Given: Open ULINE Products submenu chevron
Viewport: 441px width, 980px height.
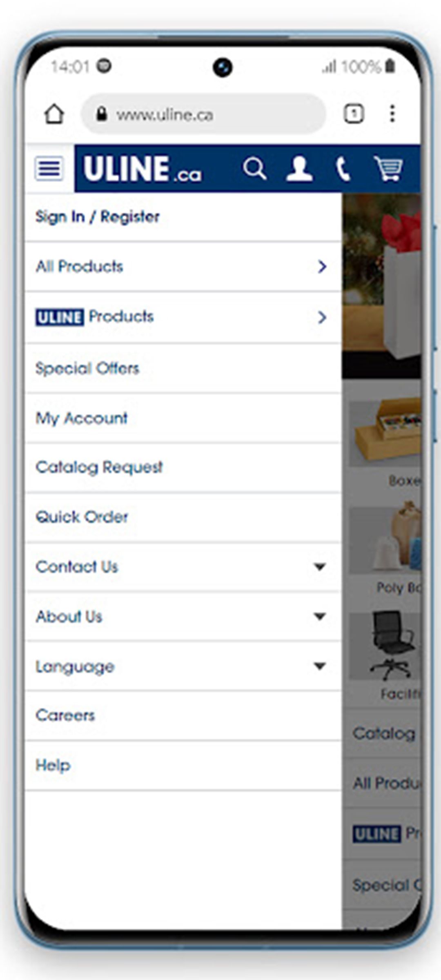Looking at the screenshot, I should coord(322,317).
